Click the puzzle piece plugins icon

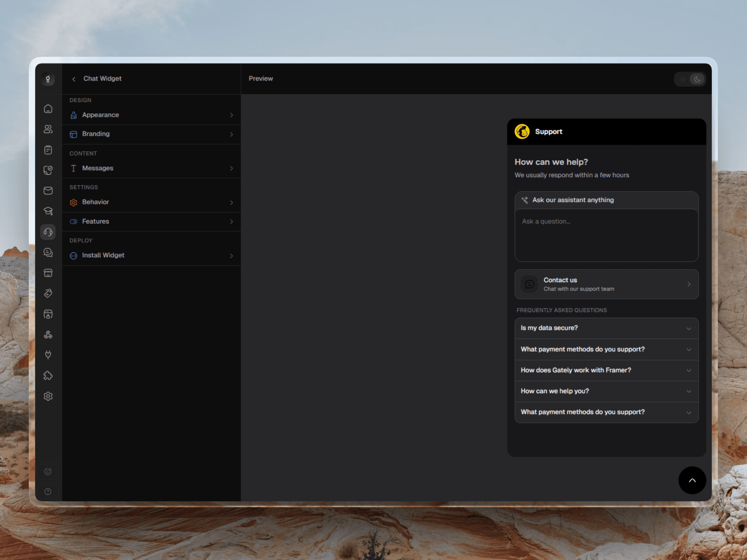coord(48,375)
